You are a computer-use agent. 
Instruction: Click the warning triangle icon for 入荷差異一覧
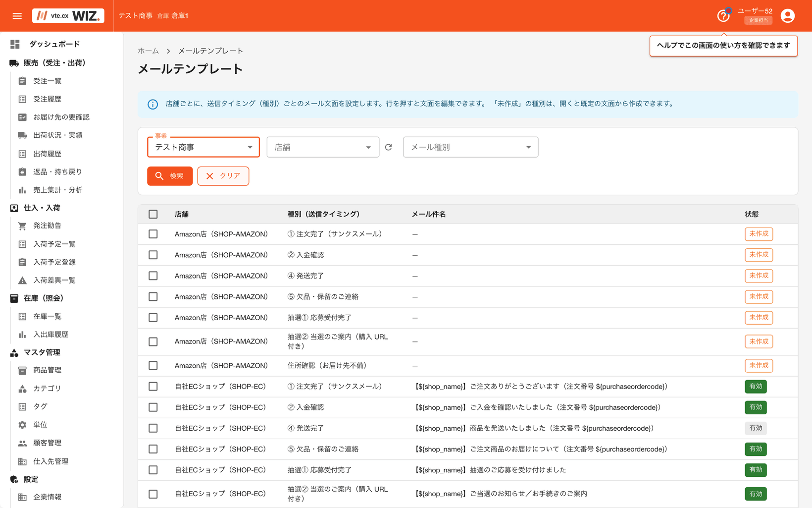click(22, 280)
